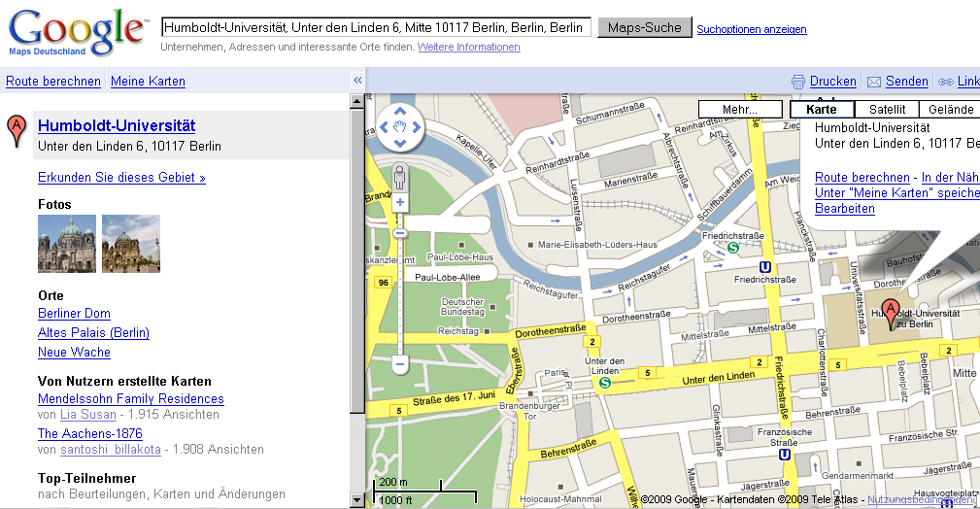Click the Drucken link
Screen dimensions: 980x509
click(x=833, y=82)
